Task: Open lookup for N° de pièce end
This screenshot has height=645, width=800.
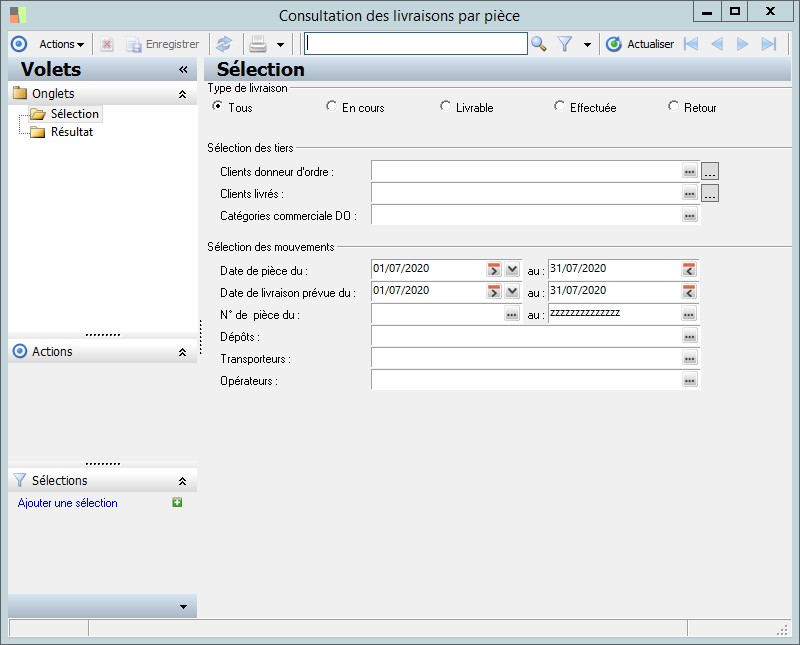Action: [x=689, y=314]
